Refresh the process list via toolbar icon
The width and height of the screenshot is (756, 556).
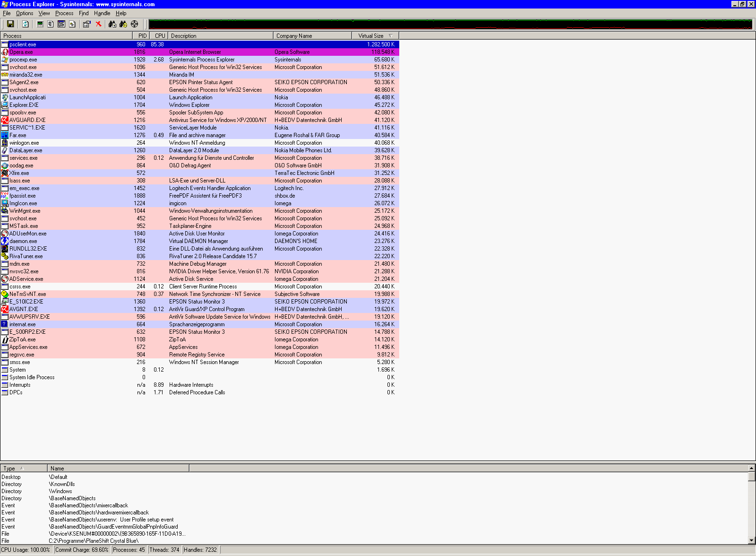[26, 24]
